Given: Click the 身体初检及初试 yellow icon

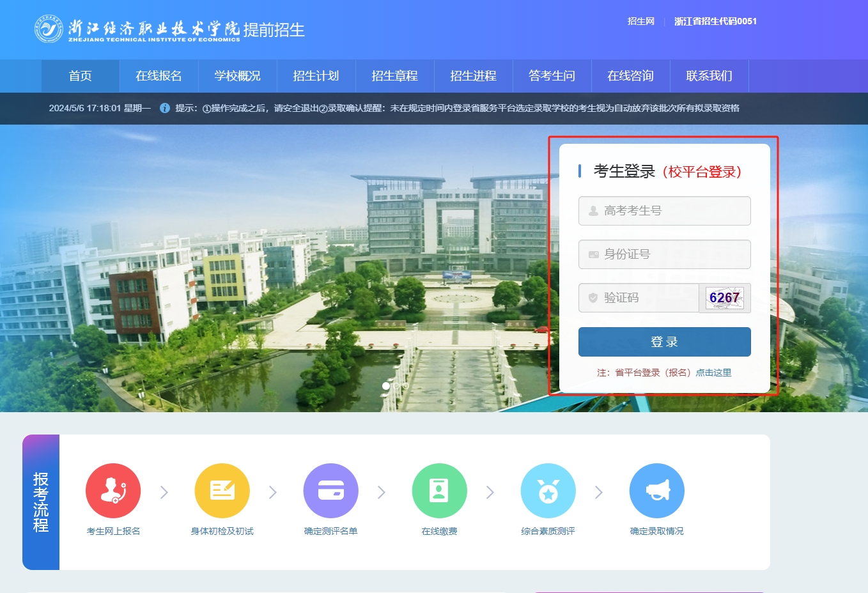Looking at the screenshot, I should (222, 491).
